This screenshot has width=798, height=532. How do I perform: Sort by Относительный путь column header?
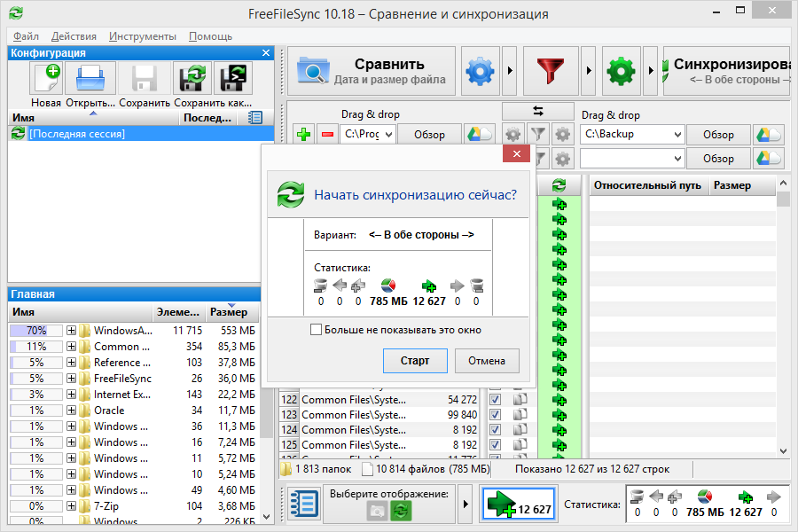647,185
